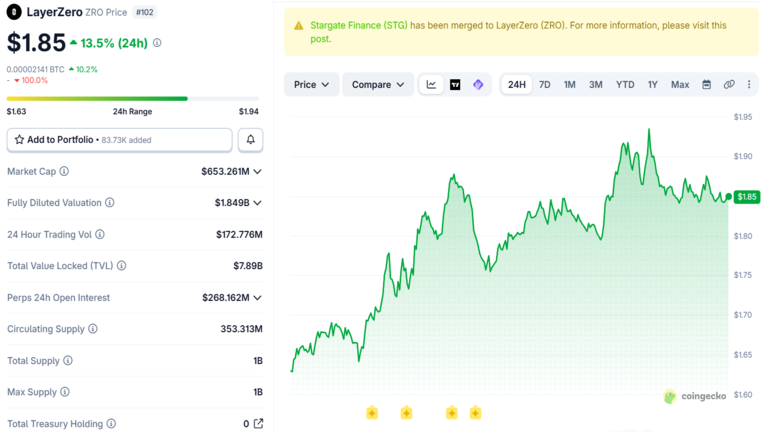The height and width of the screenshot is (432, 768).
Task: Select the 1M timeframe tab
Action: [569, 85]
